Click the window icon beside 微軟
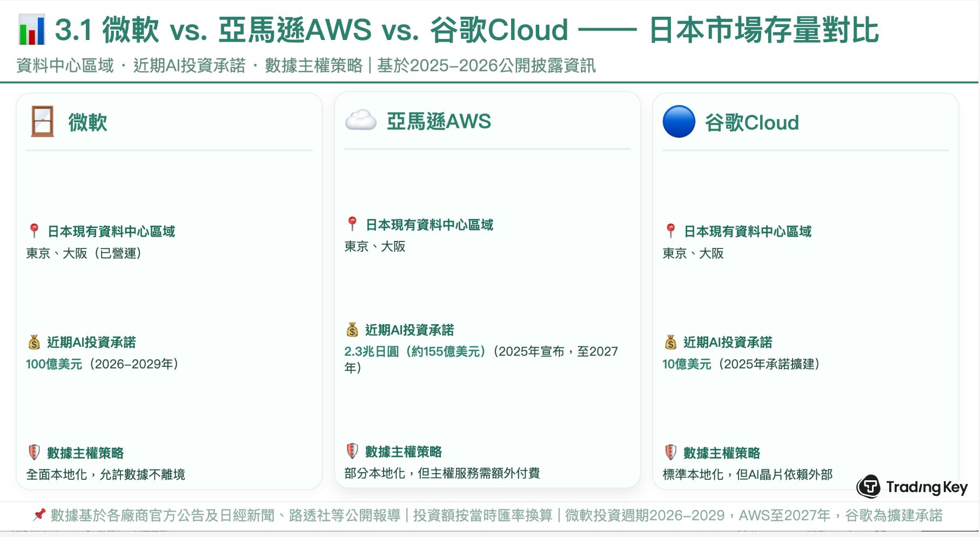Image resolution: width=980 pixels, height=537 pixels. coord(42,122)
